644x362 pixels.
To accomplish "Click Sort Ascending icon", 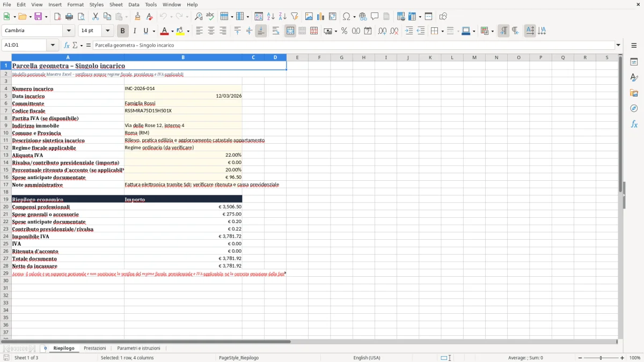I will click(271, 17).
